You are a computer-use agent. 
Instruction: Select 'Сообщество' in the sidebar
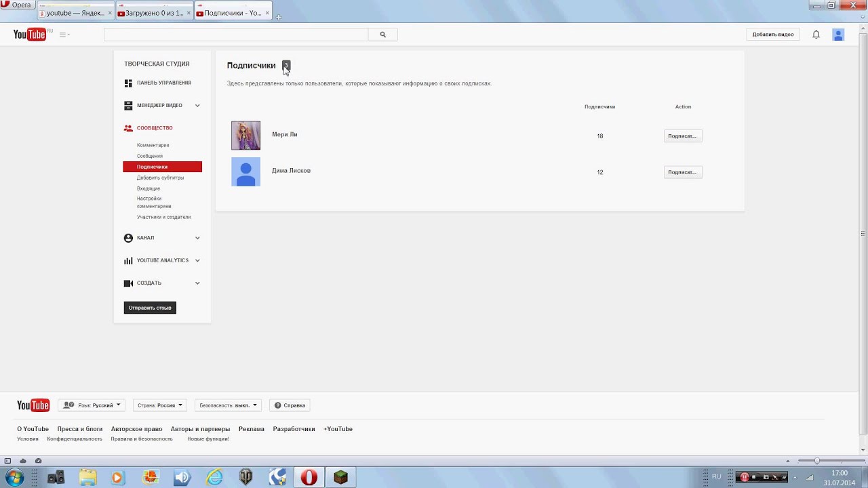[155, 128]
